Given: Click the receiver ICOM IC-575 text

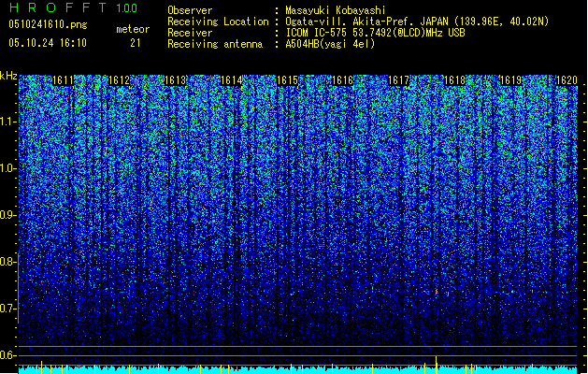Looking at the screenshot, I should click(x=375, y=33).
